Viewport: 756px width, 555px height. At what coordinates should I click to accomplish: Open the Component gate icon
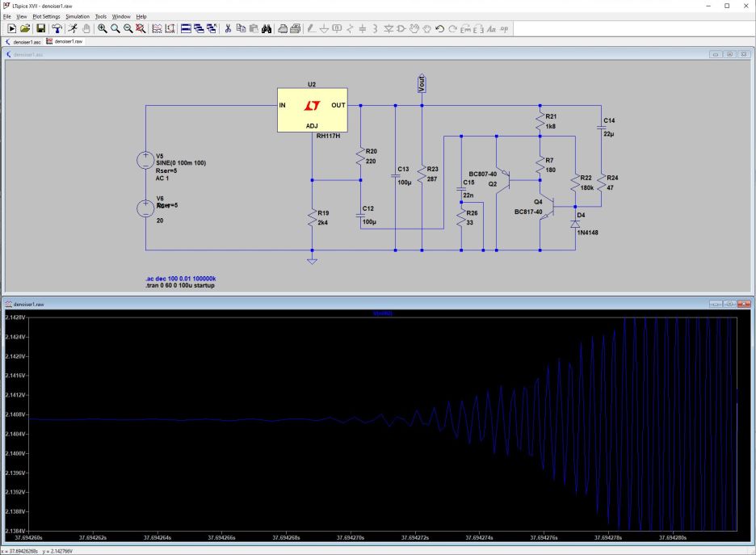(401, 29)
